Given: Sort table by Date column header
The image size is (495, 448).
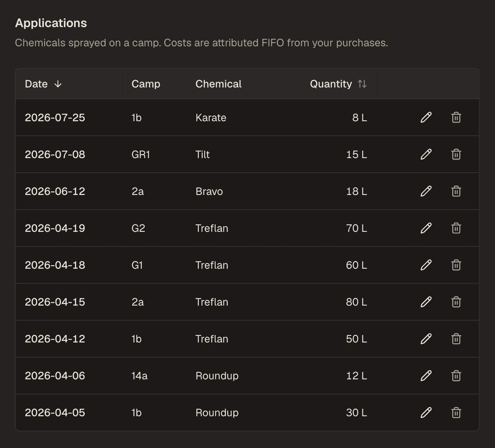Looking at the screenshot, I should click(43, 84).
